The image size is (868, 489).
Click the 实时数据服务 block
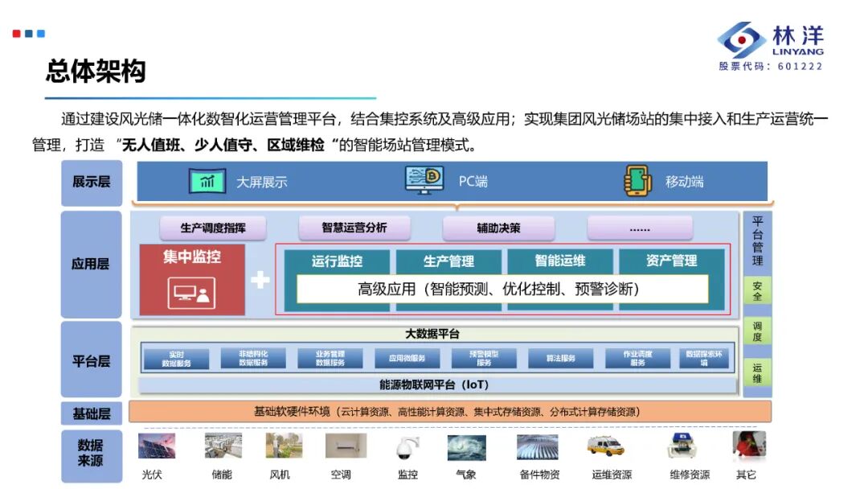[x=177, y=359]
